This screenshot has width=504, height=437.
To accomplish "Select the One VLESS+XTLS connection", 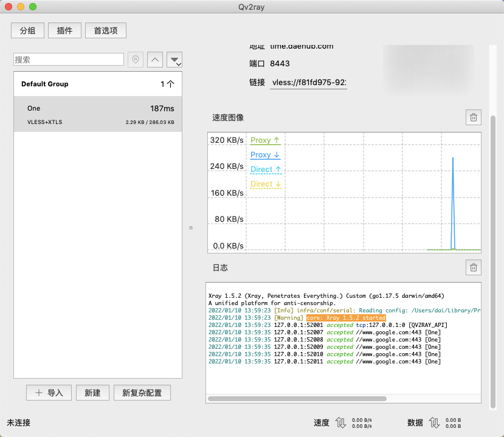I will (98, 114).
